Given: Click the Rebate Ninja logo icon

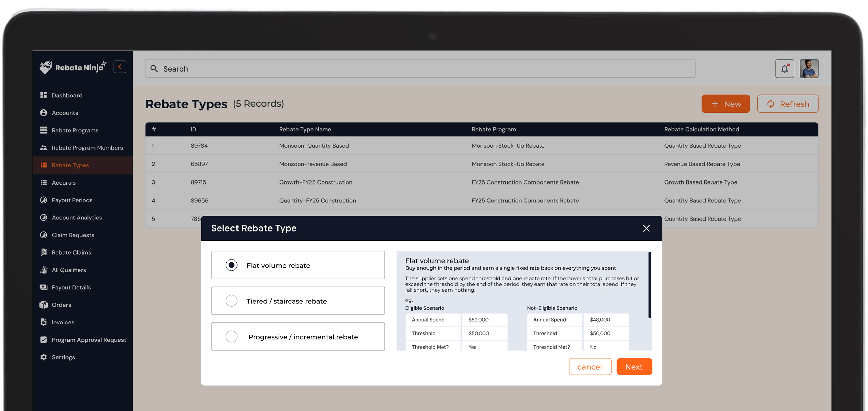Looking at the screenshot, I should point(45,67).
